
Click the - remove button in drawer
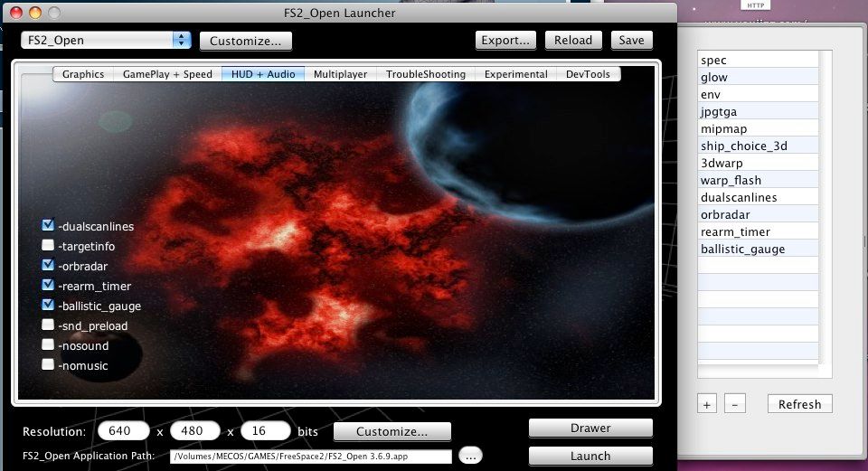pos(734,404)
